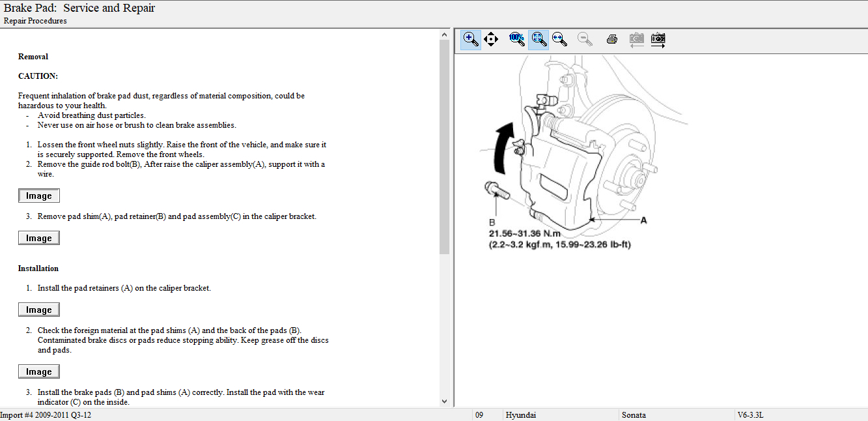This screenshot has width=868, height=421.
Task: Open Image below foreign material check step
Action: pyautogui.click(x=39, y=372)
